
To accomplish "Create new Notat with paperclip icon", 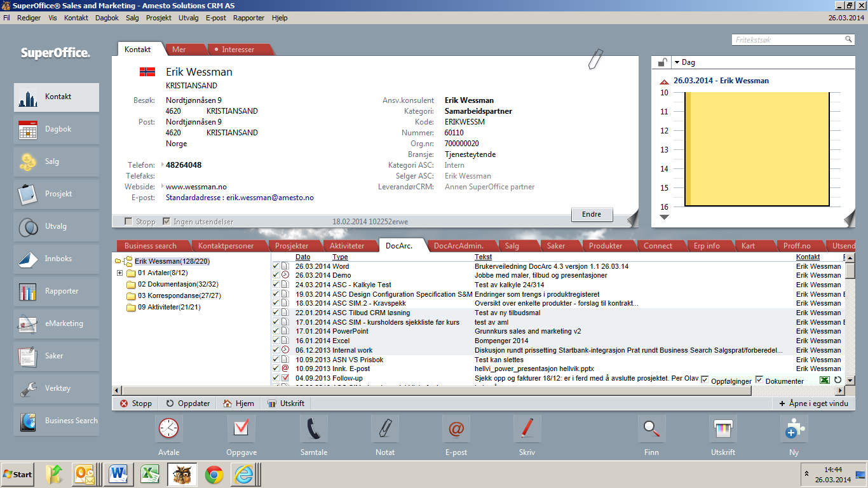I will click(385, 429).
